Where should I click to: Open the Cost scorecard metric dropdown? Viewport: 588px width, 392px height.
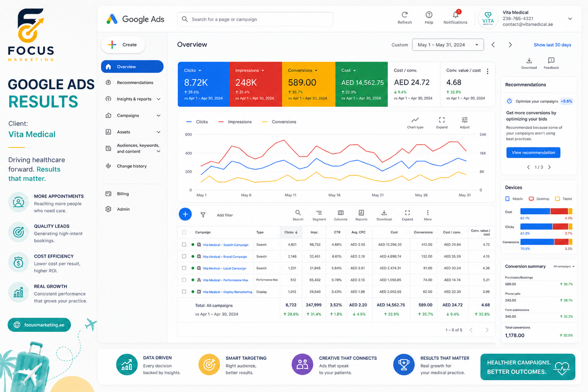(355, 70)
